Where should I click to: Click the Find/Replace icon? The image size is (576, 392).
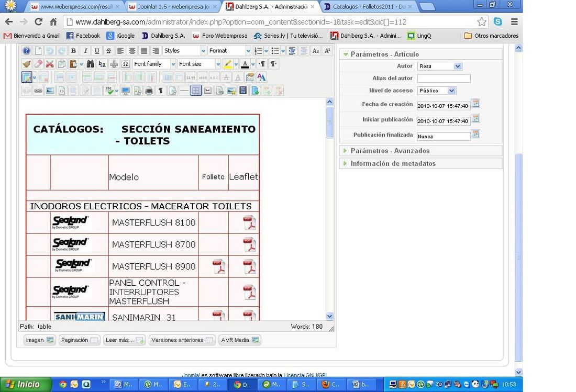(102, 64)
